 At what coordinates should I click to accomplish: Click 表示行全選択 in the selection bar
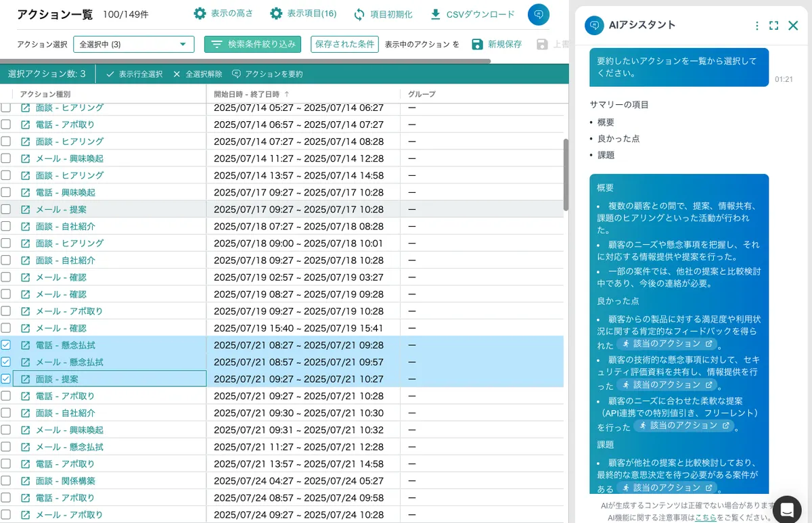pos(134,74)
